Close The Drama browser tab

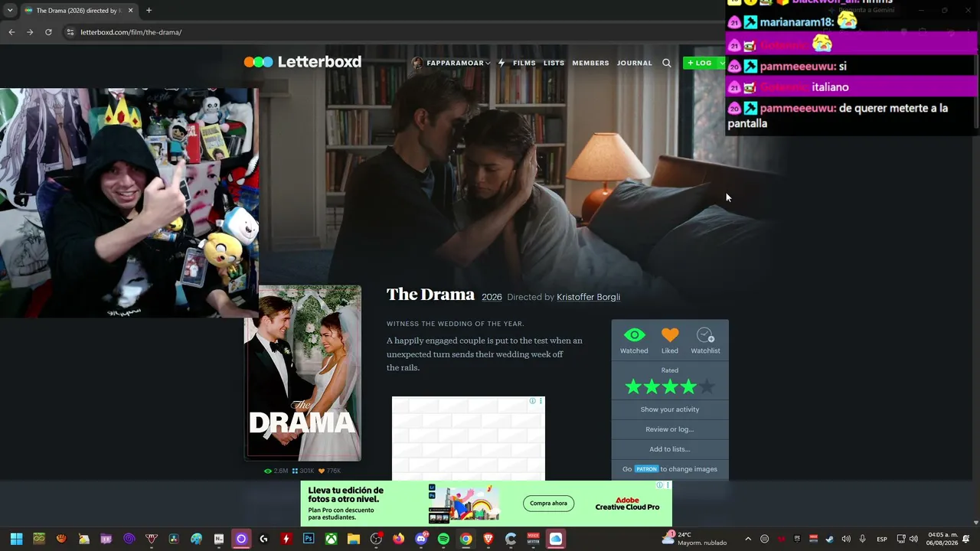click(130, 11)
